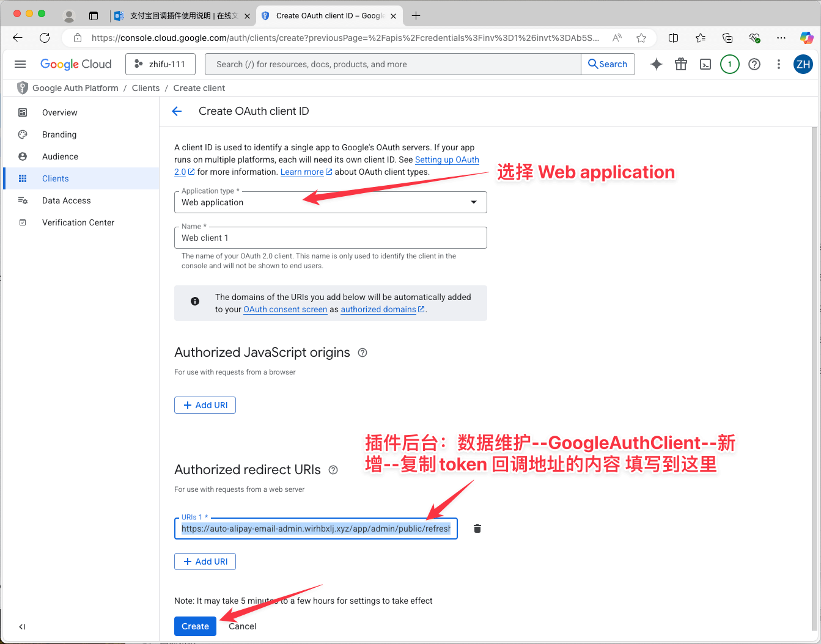Open a new browser tab

coord(416,16)
